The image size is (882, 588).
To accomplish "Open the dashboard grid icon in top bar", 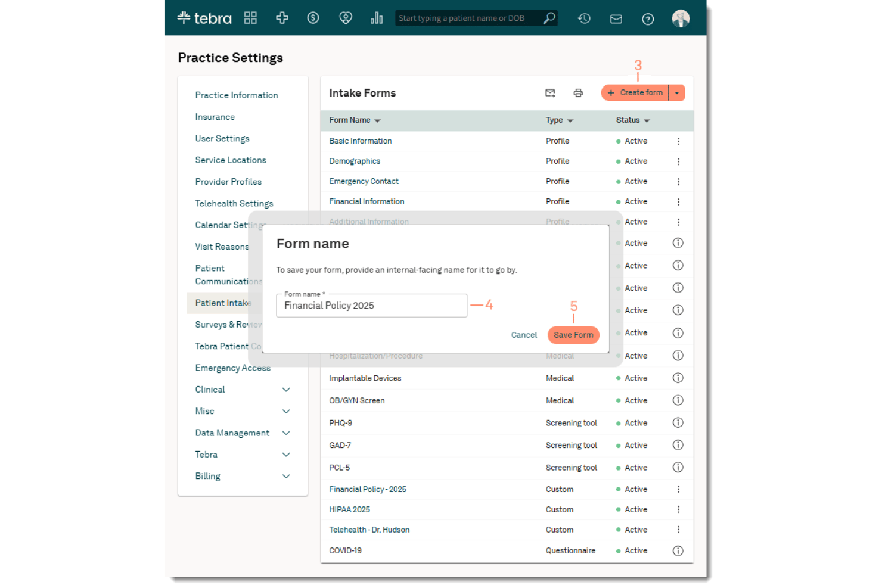I will tap(250, 18).
